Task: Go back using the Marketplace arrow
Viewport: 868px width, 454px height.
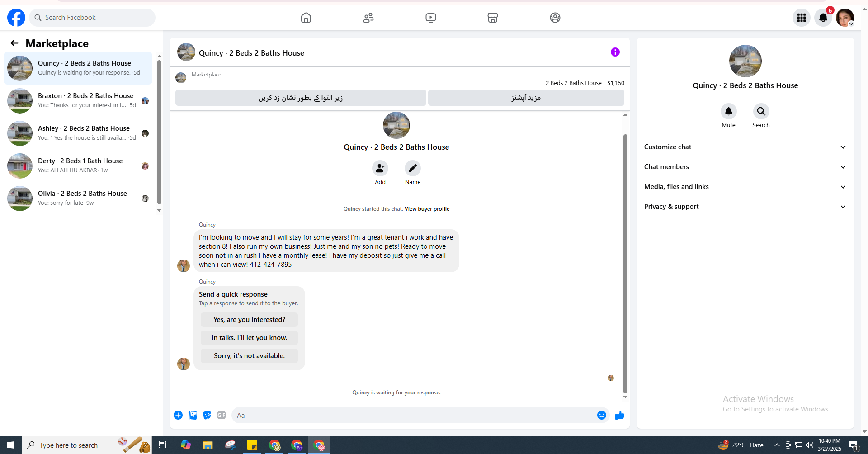Action: [x=14, y=43]
